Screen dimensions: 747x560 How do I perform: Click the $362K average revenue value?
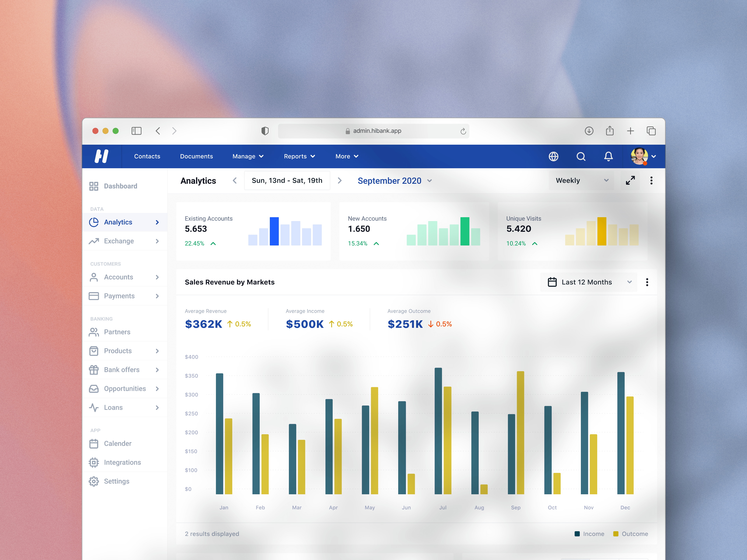pos(203,324)
